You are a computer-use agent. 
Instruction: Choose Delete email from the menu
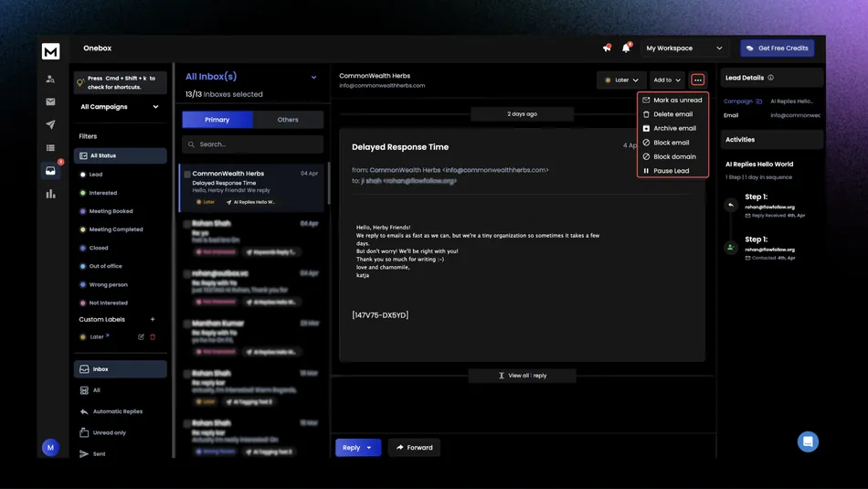668,114
